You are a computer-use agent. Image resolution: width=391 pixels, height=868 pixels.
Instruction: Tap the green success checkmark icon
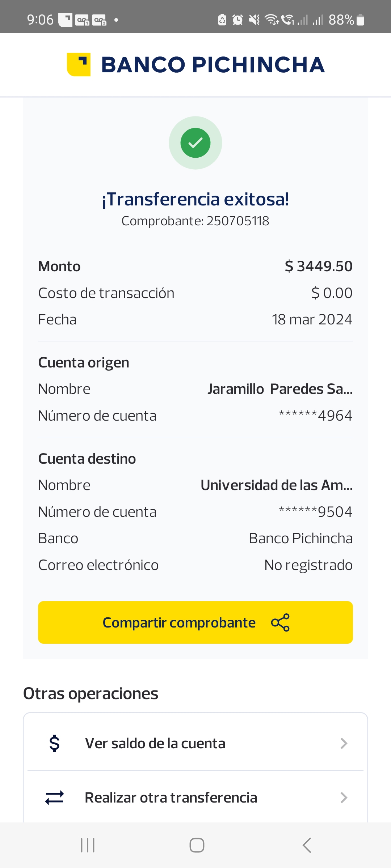[195, 143]
